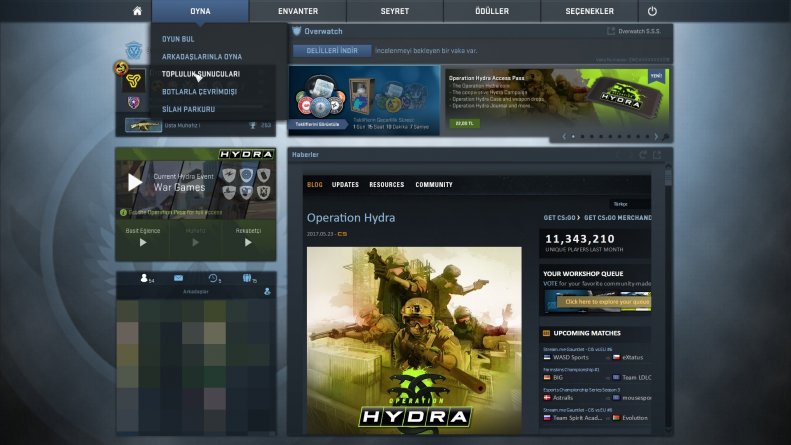The height and width of the screenshot is (445, 791).
Task: Click the Tekliflerini Görüntüle button
Action: (317, 124)
